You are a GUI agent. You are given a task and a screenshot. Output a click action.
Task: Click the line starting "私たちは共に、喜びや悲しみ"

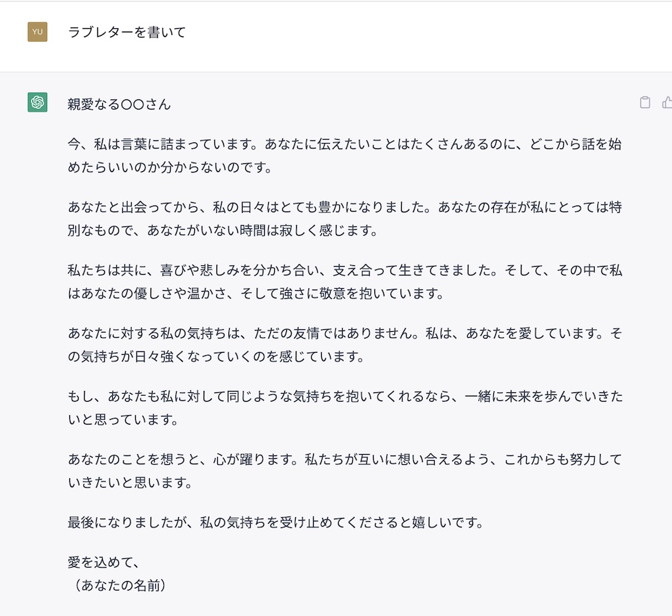[x=345, y=270]
